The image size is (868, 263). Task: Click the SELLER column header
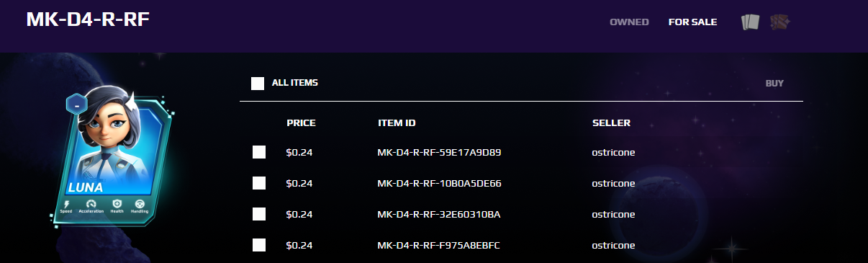coord(611,123)
